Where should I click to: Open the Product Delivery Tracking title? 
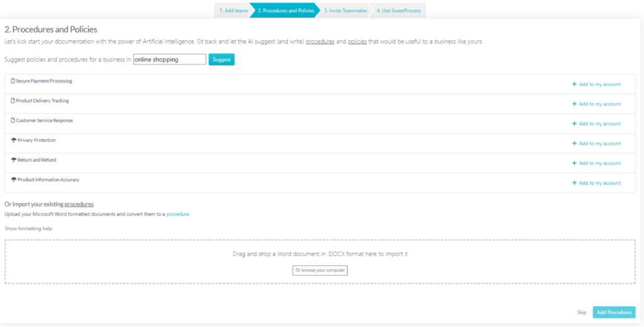pos(42,101)
